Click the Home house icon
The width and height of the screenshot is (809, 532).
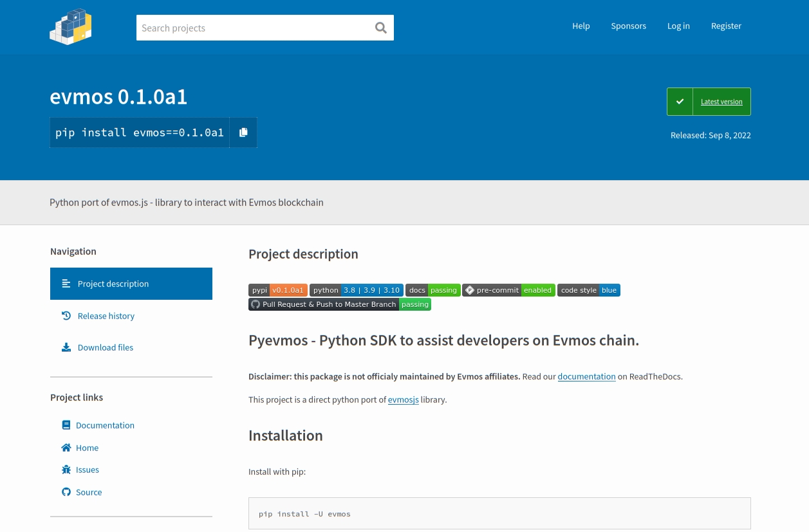click(x=66, y=448)
